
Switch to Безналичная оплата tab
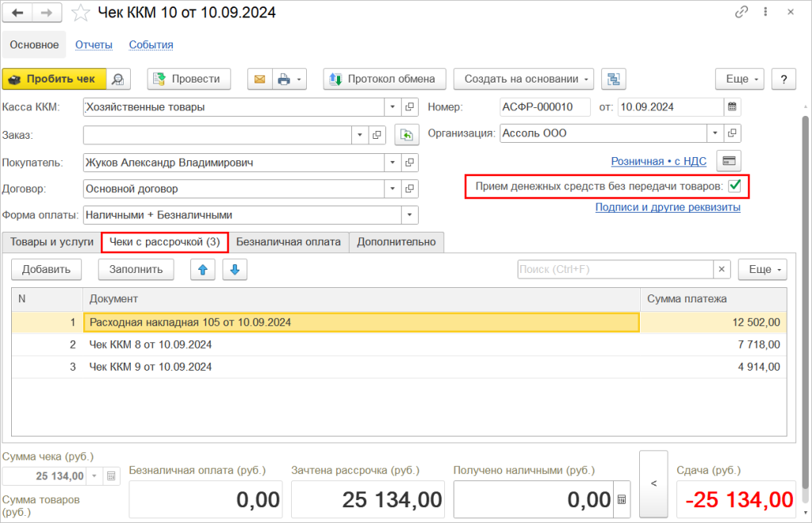pyautogui.click(x=289, y=242)
